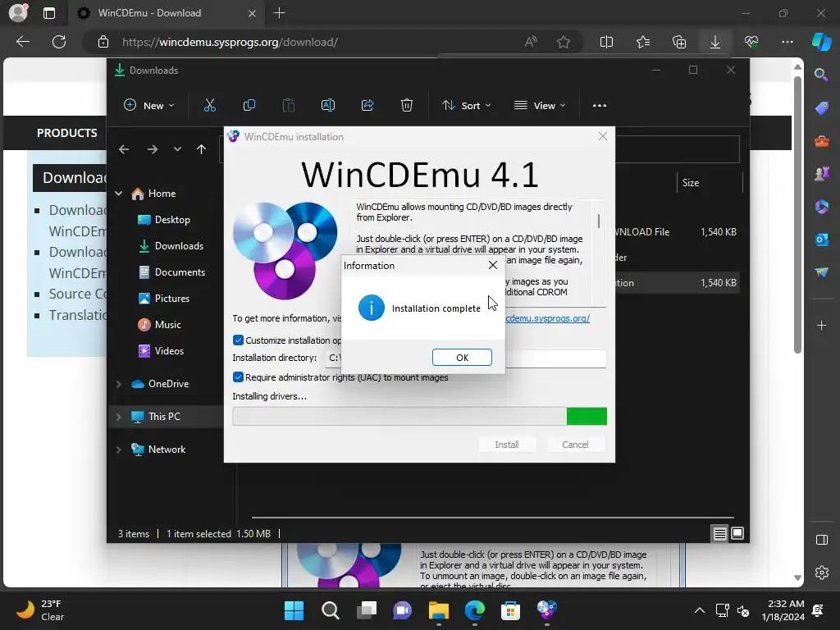Image resolution: width=840 pixels, height=630 pixels.
Task: Open clock showing 2:32 AM
Action: click(783, 610)
